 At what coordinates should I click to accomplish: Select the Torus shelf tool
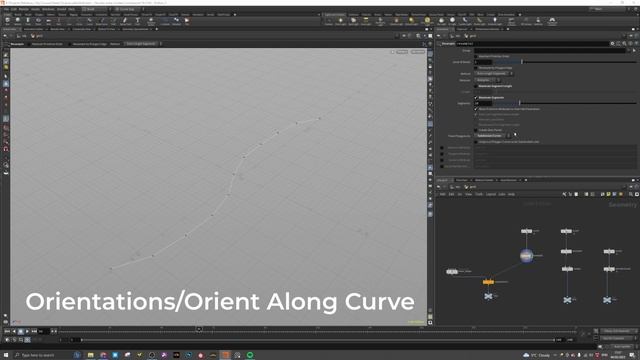(38, 21)
